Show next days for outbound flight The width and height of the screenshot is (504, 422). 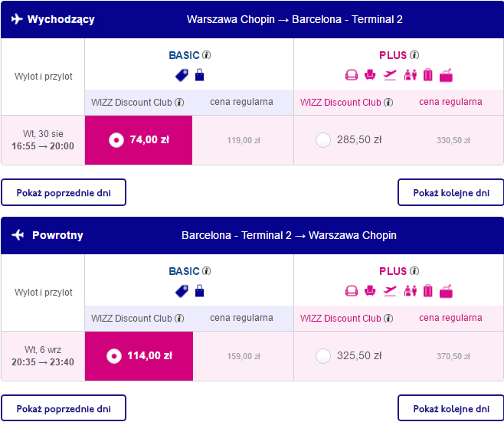point(451,192)
